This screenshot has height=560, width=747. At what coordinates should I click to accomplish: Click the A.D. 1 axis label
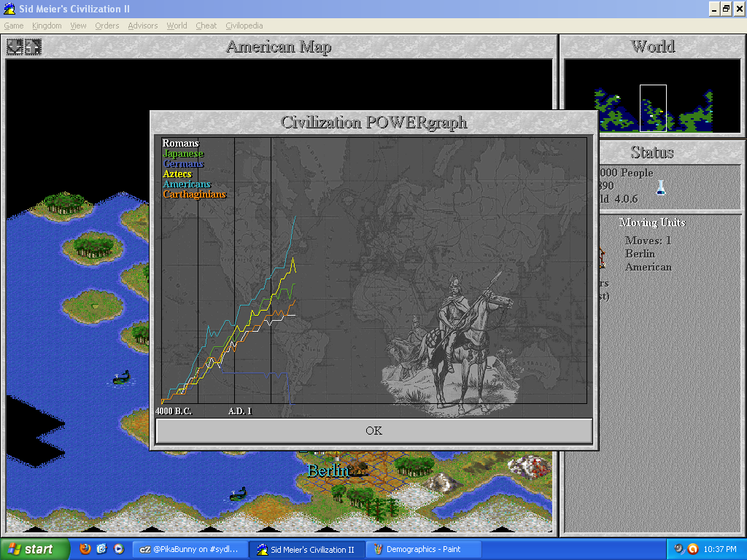coord(239,411)
